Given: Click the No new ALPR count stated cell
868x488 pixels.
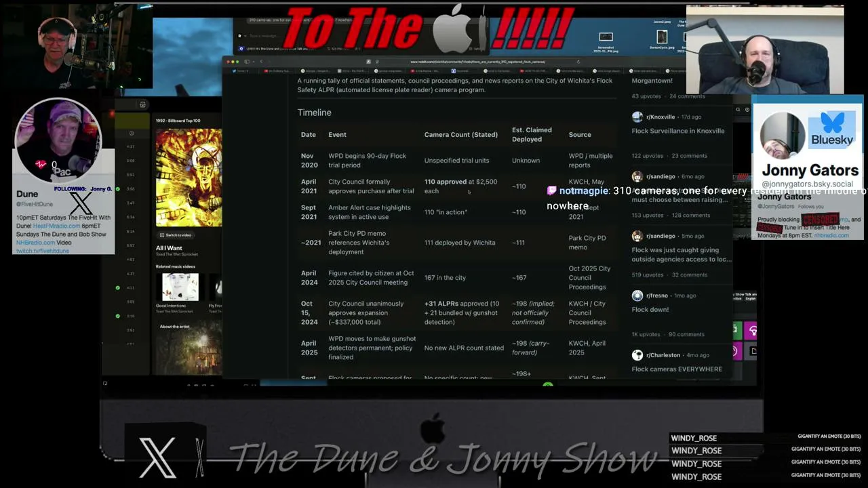Looking at the screenshot, I should (x=464, y=348).
